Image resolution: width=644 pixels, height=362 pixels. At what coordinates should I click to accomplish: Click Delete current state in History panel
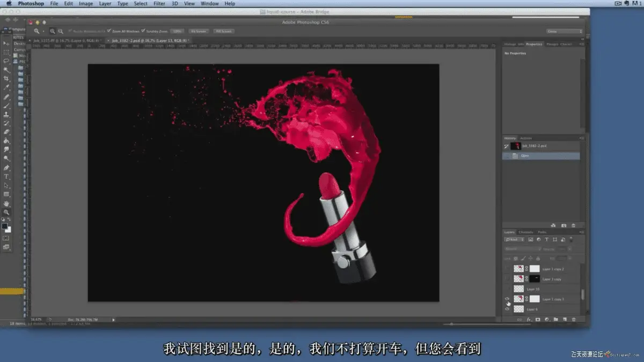(x=573, y=226)
